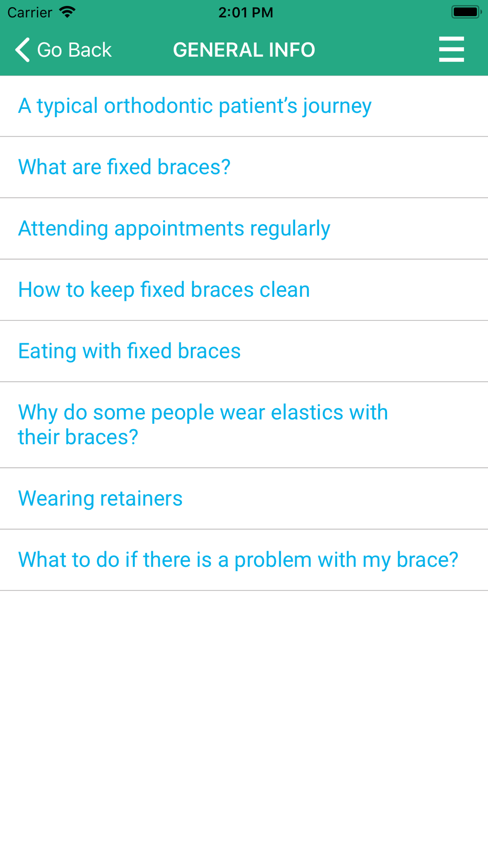Open A typical orthodontic patient's journey

click(x=244, y=106)
